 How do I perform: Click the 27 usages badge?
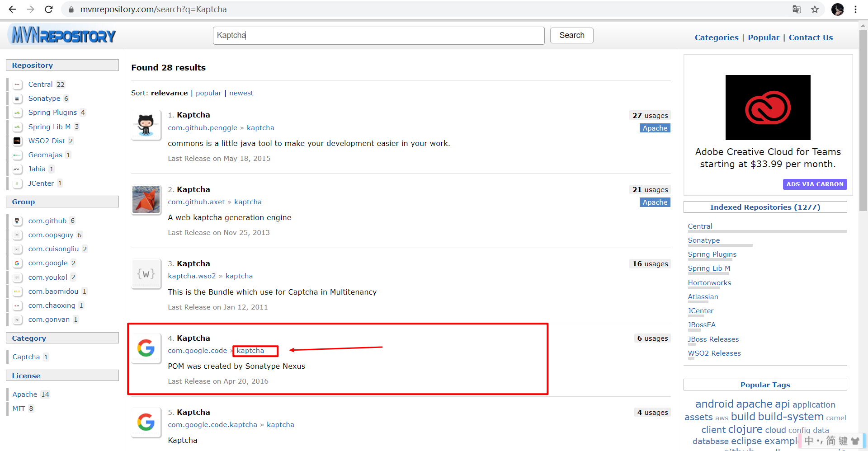coord(650,116)
